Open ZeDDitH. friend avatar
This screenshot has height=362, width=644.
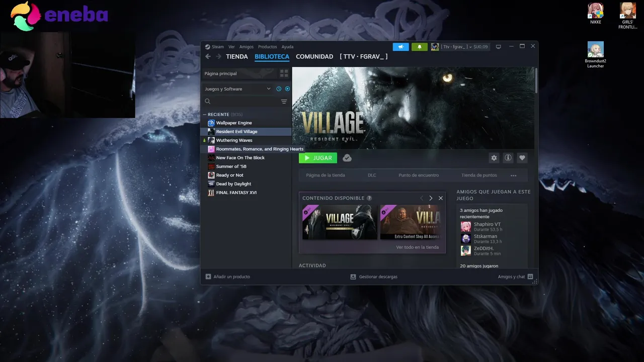click(x=466, y=250)
